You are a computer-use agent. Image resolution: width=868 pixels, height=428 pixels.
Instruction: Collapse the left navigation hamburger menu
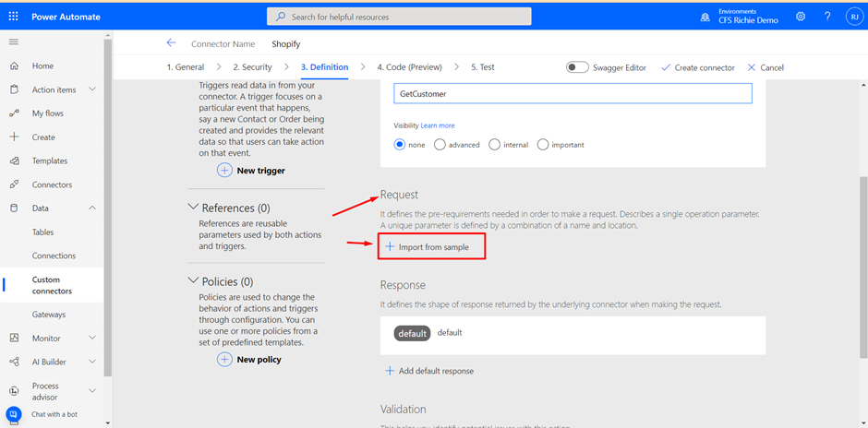14,42
